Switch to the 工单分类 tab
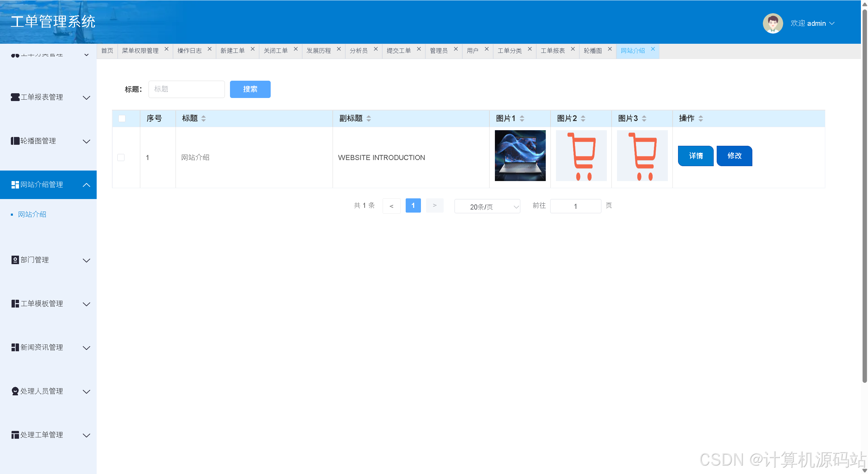 click(x=509, y=51)
